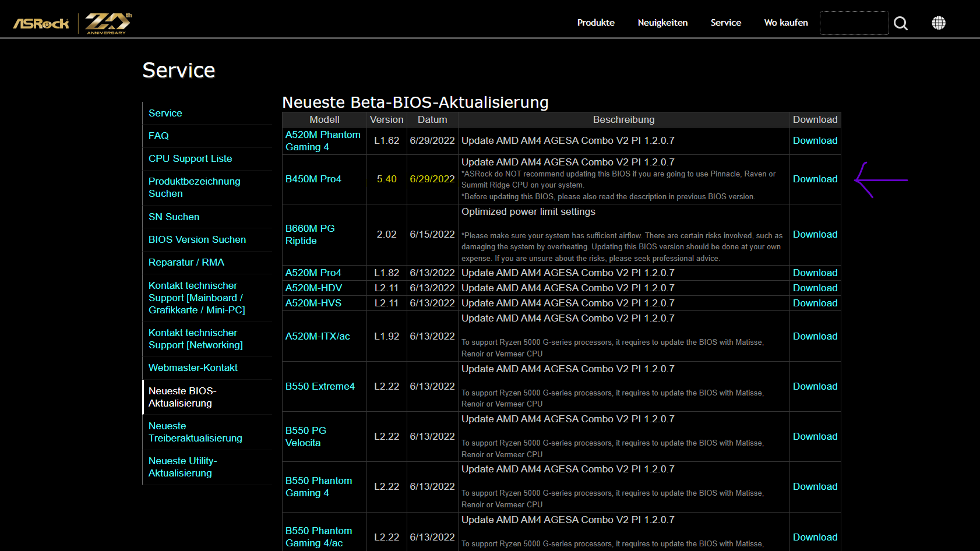Go to Reparatur / RMA page
The height and width of the screenshot is (551, 980).
point(186,262)
